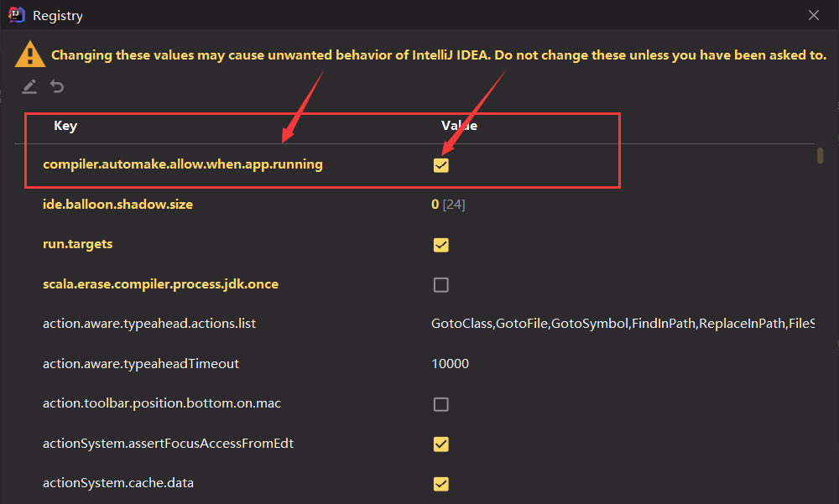Uncheck compiler.automake.allow.when.app.running checkbox
Viewport: 839px width, 504px height.
(440, 165)
